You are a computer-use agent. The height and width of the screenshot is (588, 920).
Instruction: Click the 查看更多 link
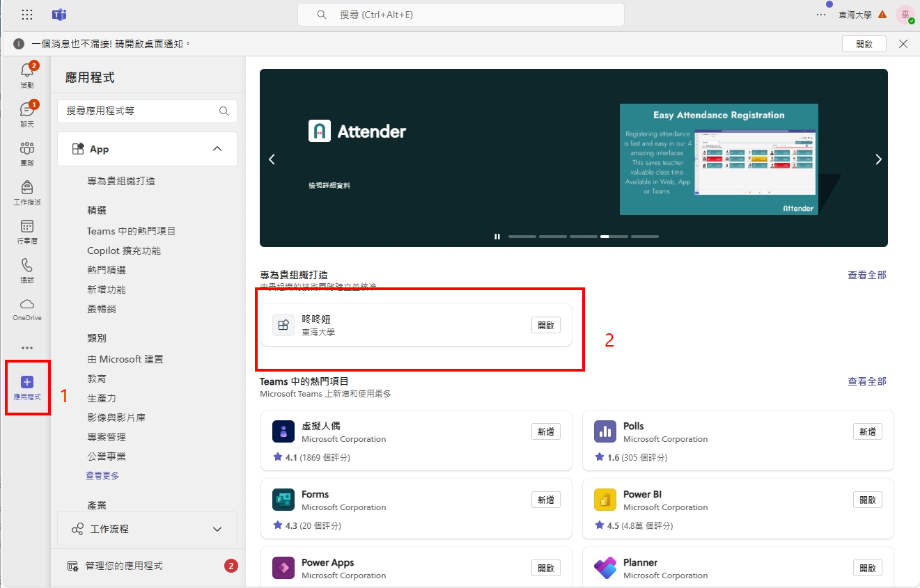[102, 475]
